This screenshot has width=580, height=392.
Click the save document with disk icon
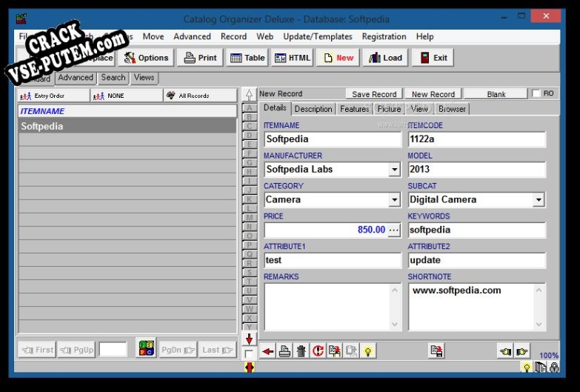[x=437, y=351]
